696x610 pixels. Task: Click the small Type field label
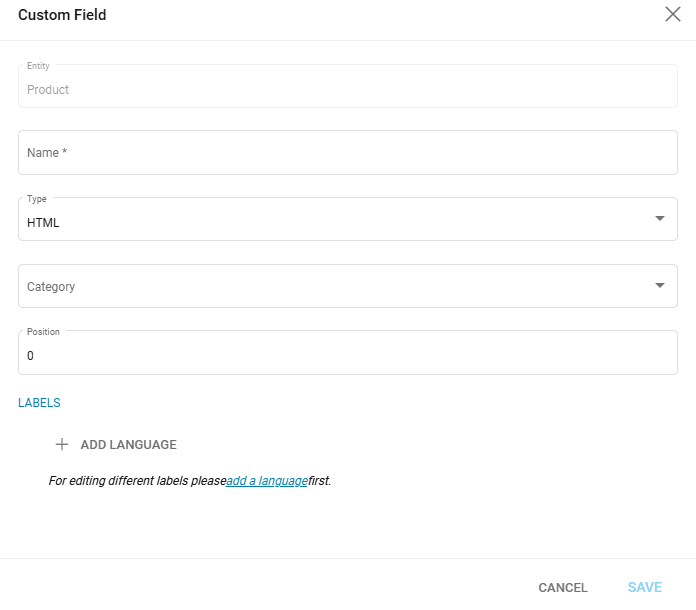point(36,199)
